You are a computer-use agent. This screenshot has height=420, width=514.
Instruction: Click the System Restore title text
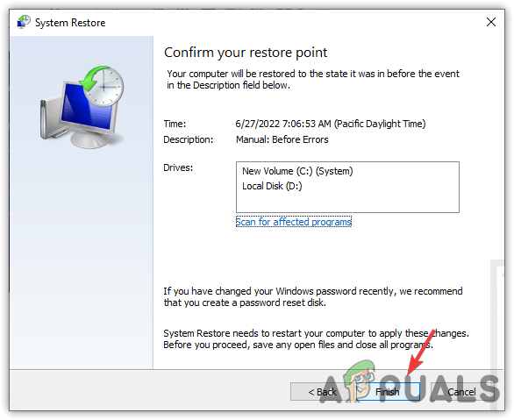pyautogui.click(x=70, y=23)
